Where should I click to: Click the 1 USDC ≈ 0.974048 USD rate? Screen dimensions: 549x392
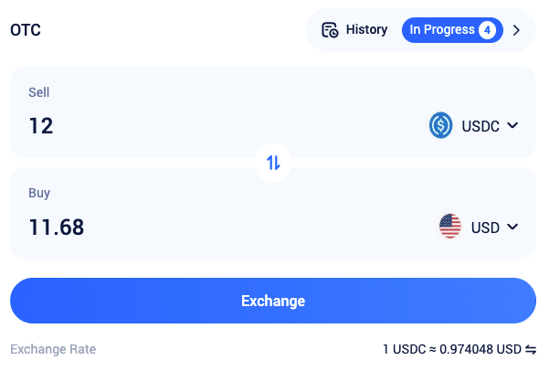click(452, 349)
